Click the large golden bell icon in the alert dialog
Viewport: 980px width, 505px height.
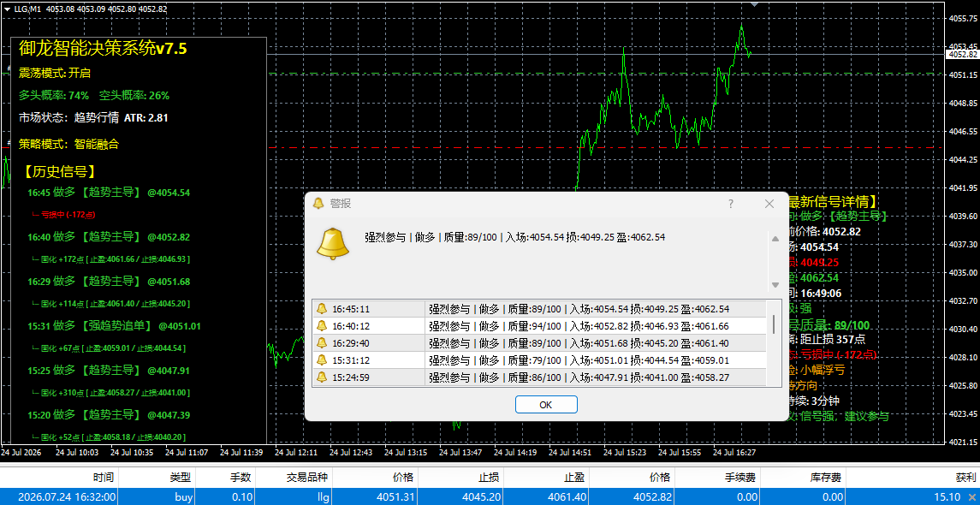point(332,243)
